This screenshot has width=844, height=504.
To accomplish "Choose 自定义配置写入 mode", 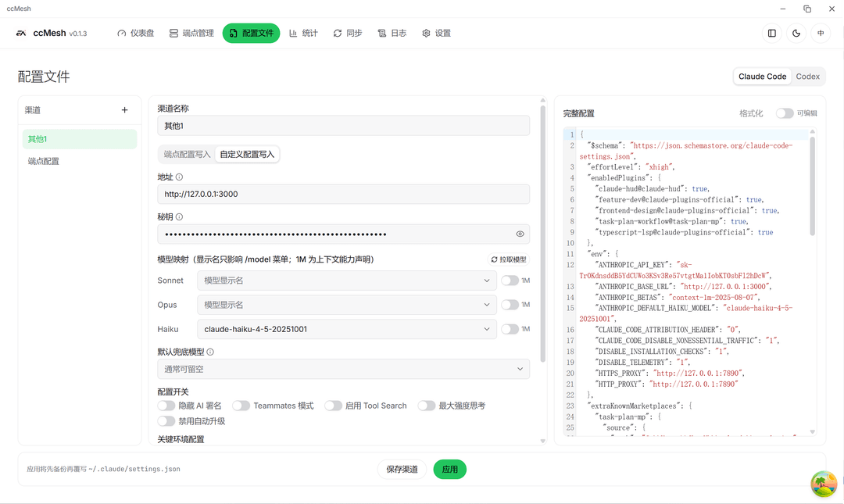I will pyautogui.click(x=247, y=155).
